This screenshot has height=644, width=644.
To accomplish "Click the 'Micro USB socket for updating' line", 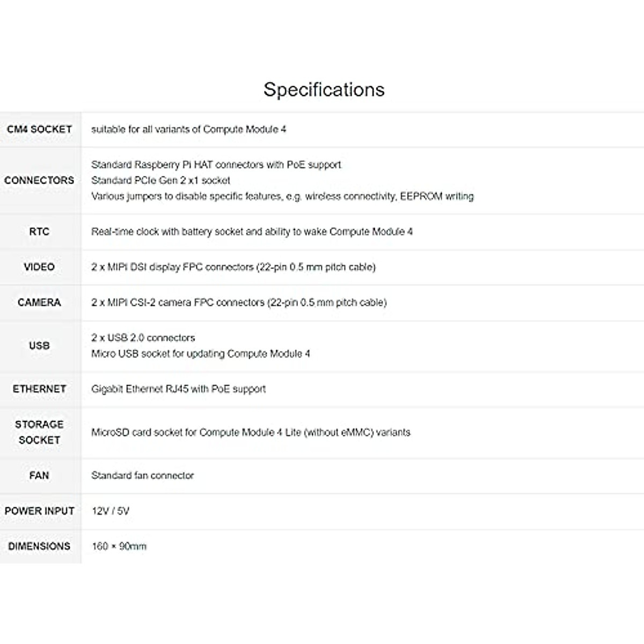I will pos(201,354).
